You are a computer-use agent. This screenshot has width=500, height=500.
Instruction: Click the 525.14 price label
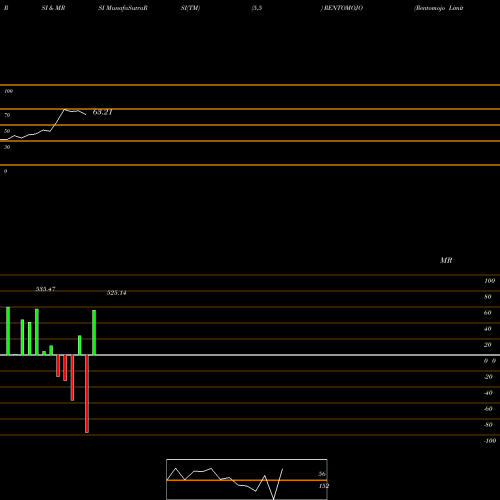coord(117,293)
